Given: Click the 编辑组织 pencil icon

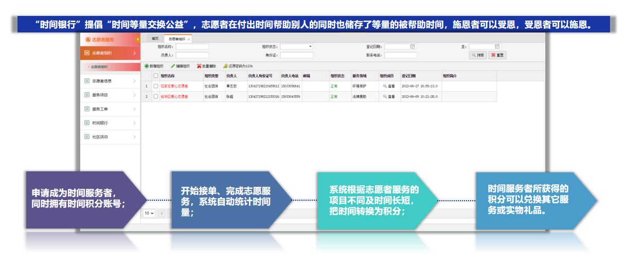Looking at the screenshot, I should pos(173,66).
